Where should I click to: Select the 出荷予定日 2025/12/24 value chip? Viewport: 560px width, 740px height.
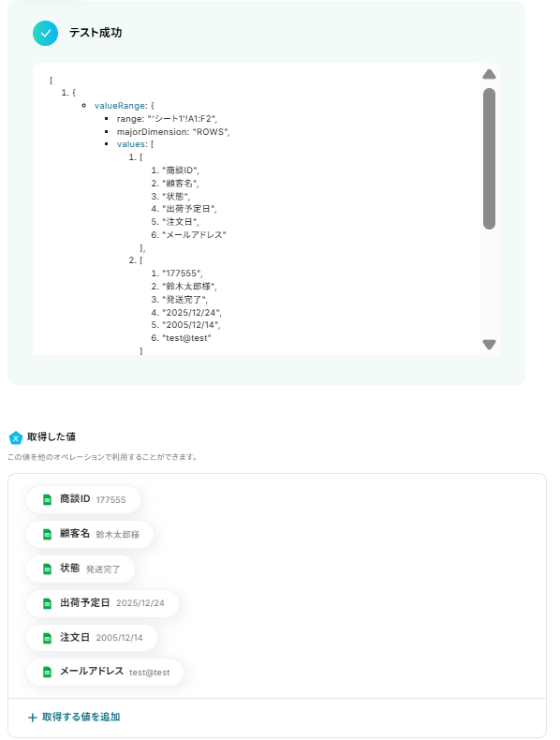(x=103, y=603)
